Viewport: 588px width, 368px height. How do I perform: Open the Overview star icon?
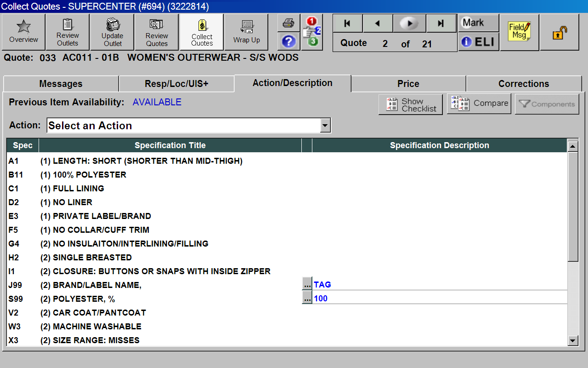[x=23, y=32]
